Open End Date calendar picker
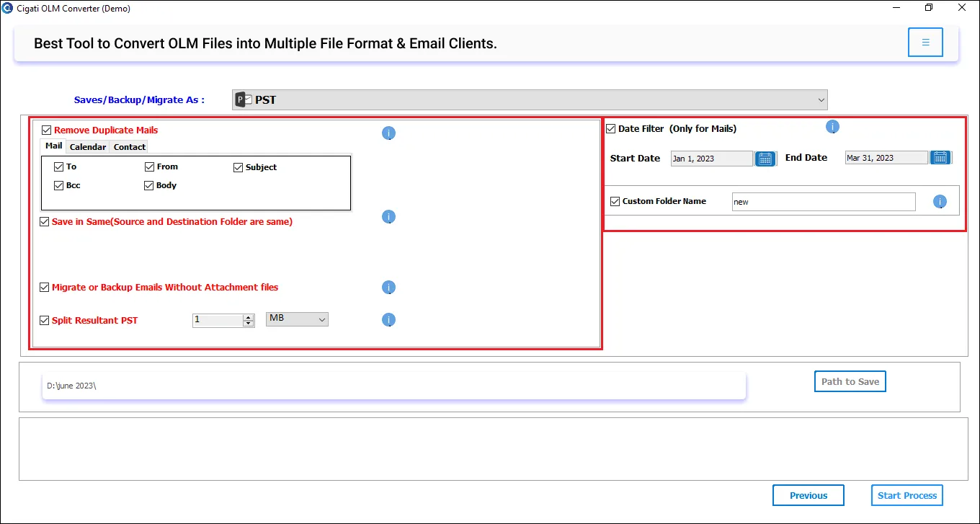Screen dimensions: 980x524 coord(940,158)
